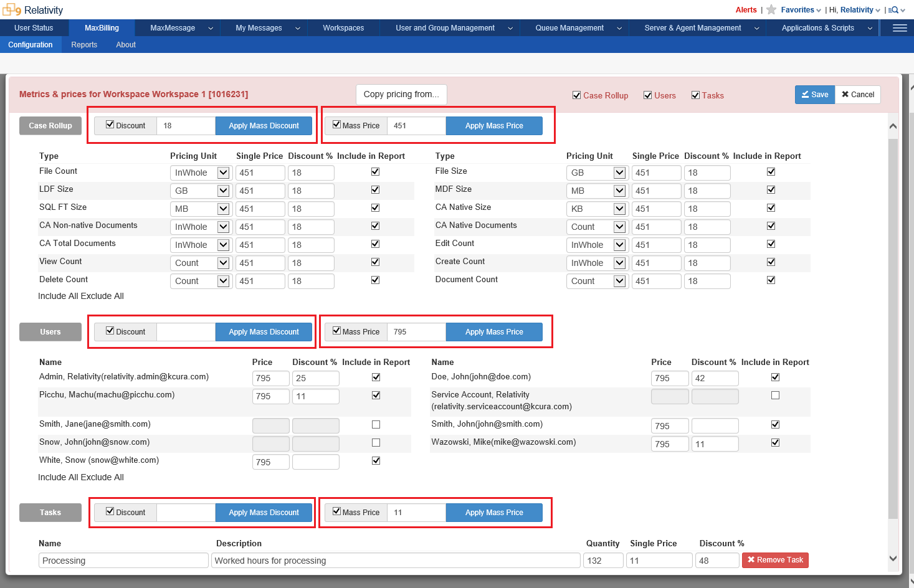This screenshot has height=588, width=914.
Task: Uncheck Mass Price checkbox in Users section
Action: point(336,331)
